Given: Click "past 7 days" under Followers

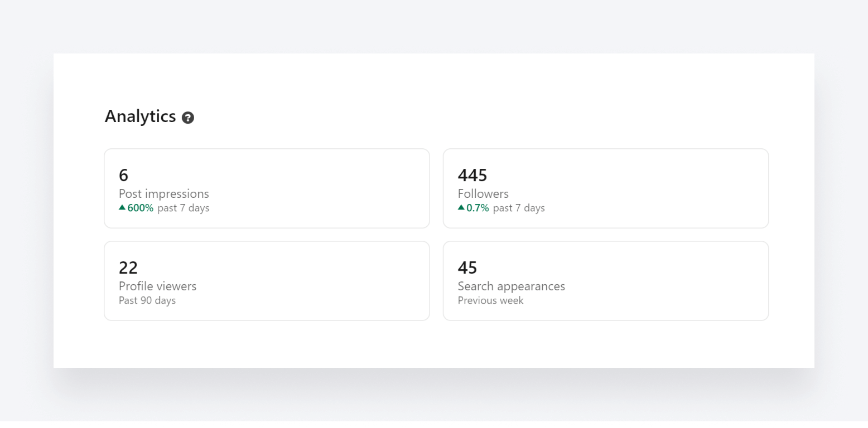Looking at the screenshot, I should [x=519, y=208].
